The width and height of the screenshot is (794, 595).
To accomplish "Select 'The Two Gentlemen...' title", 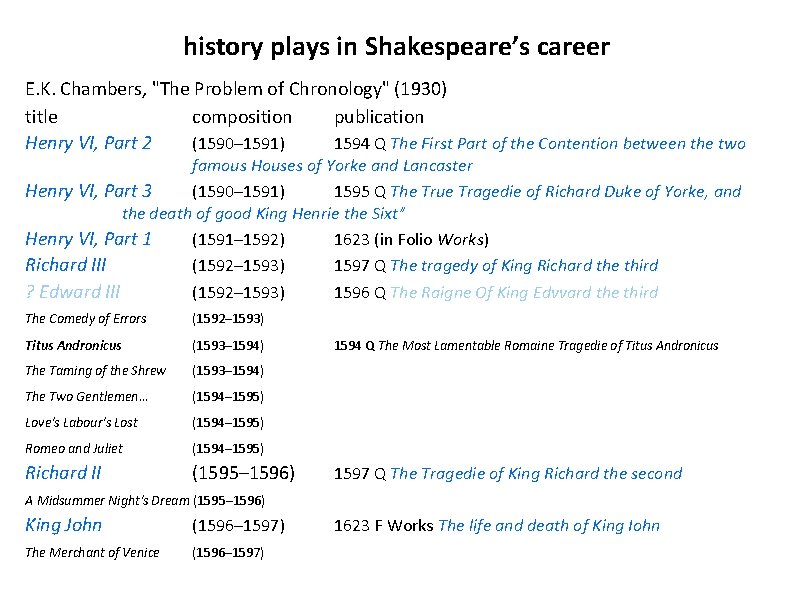I will (87, 396).
